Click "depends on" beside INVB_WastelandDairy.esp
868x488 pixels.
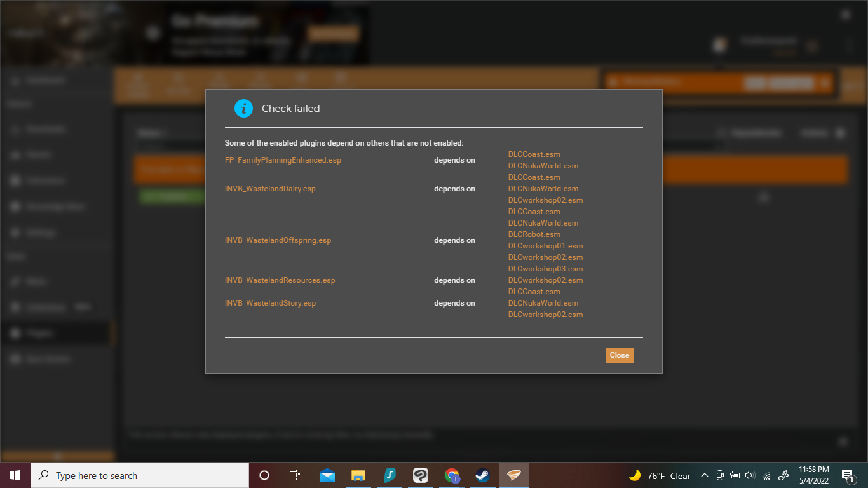click(454, 189)
